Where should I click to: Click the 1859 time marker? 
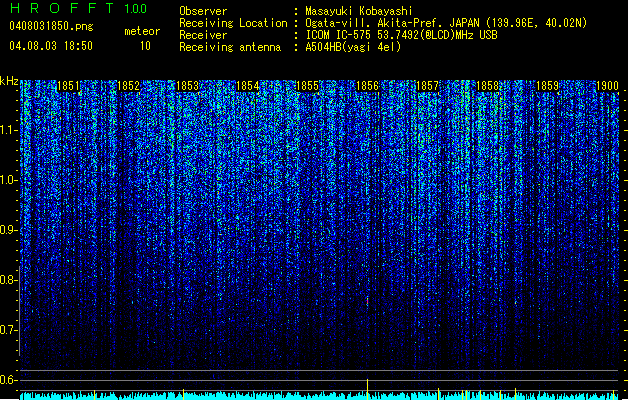548,86
